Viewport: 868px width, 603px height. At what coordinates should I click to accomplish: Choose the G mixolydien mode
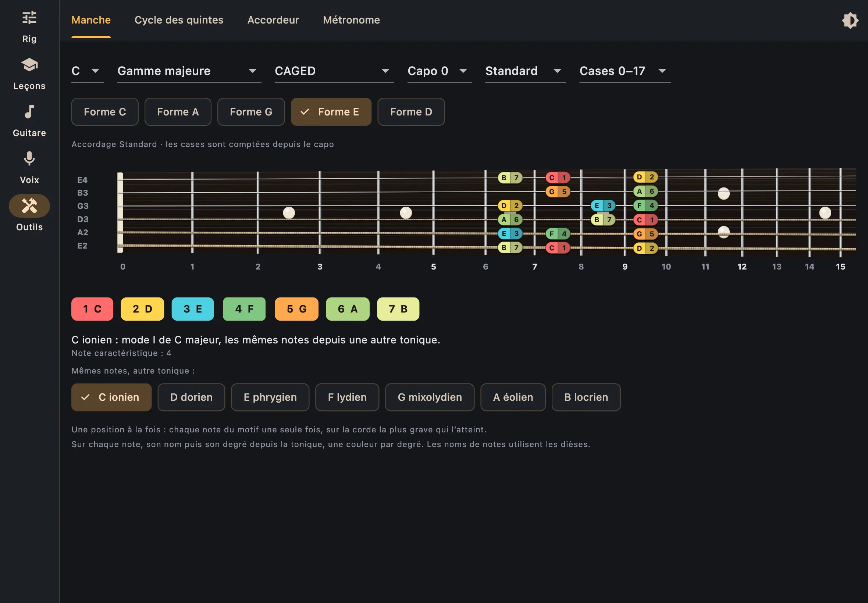coord(430,397)
